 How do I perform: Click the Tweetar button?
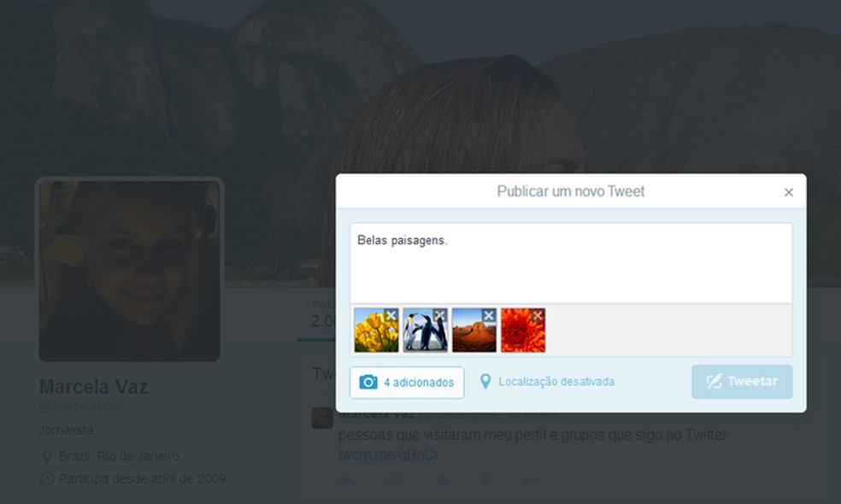click(x=742, y=382)
